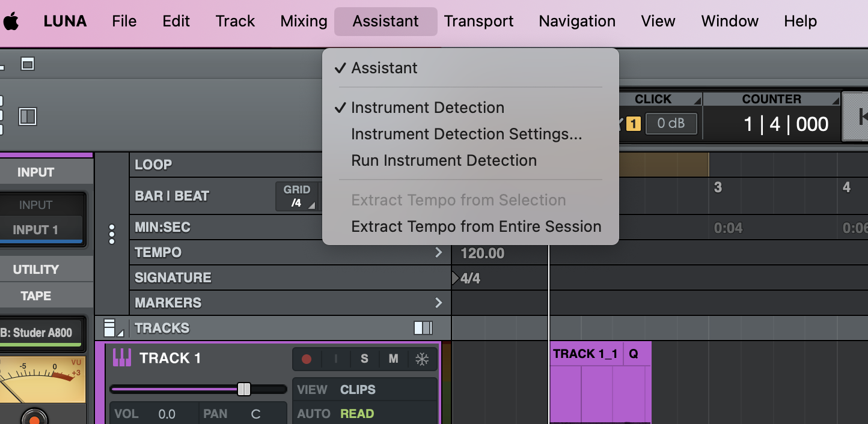Open the Apple menu
868x424 pixels.
point(11,22)
